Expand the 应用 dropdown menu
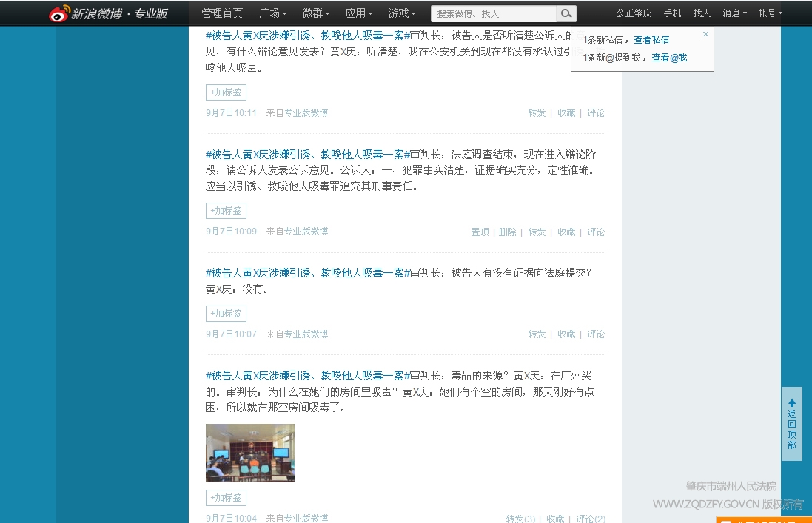 click(x=359, y=13)
